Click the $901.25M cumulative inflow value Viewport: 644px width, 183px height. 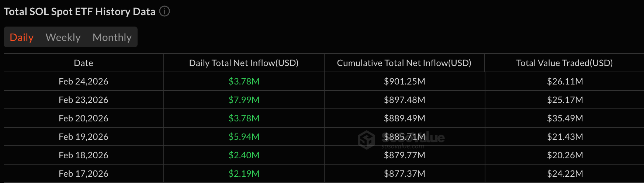[x=404, y=82]
